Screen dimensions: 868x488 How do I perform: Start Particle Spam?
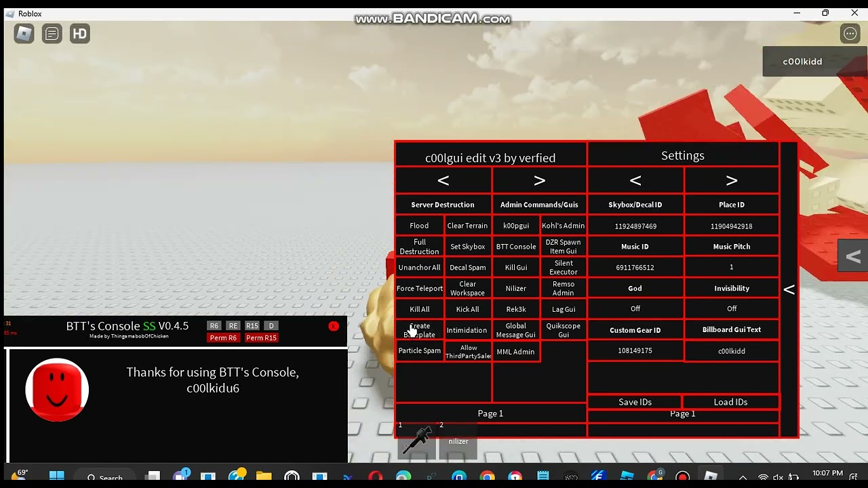419,351
